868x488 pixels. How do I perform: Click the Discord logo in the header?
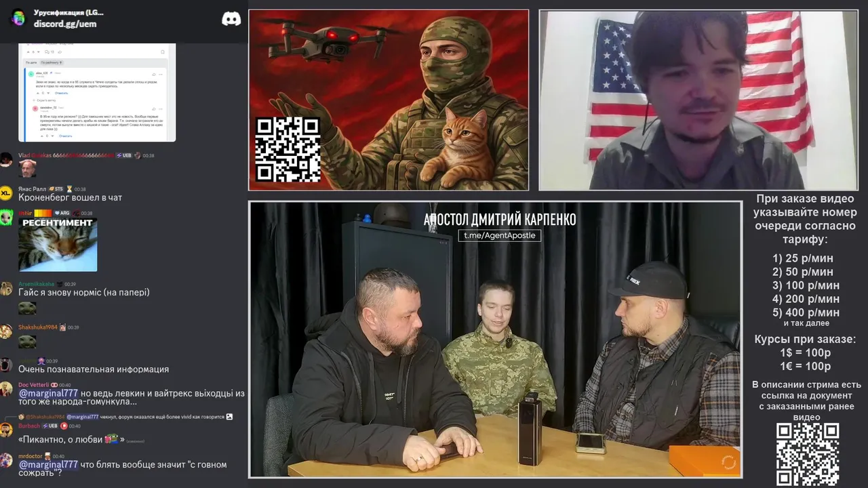231,18
